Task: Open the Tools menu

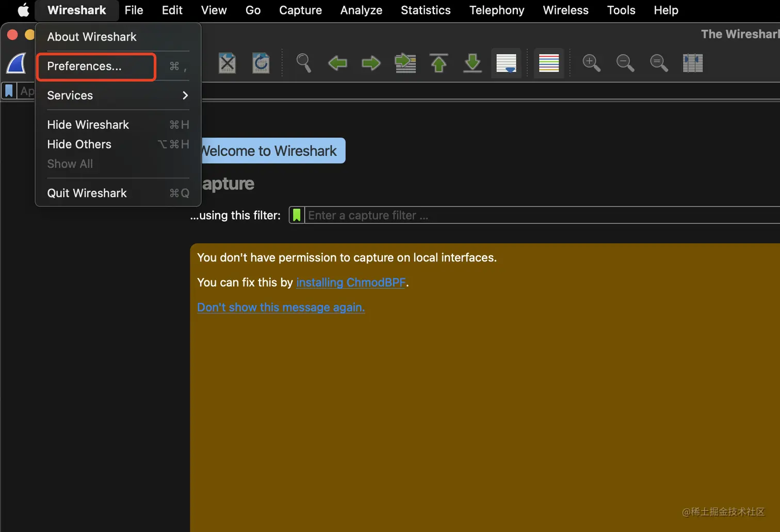Action: (621, 10)
